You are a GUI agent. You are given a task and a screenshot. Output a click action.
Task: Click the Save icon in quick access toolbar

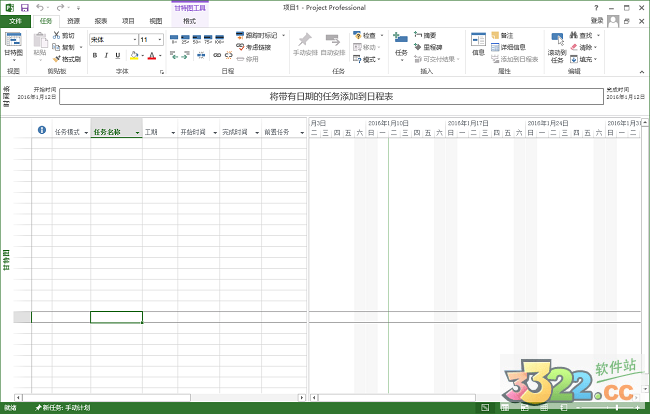(24, 8)
